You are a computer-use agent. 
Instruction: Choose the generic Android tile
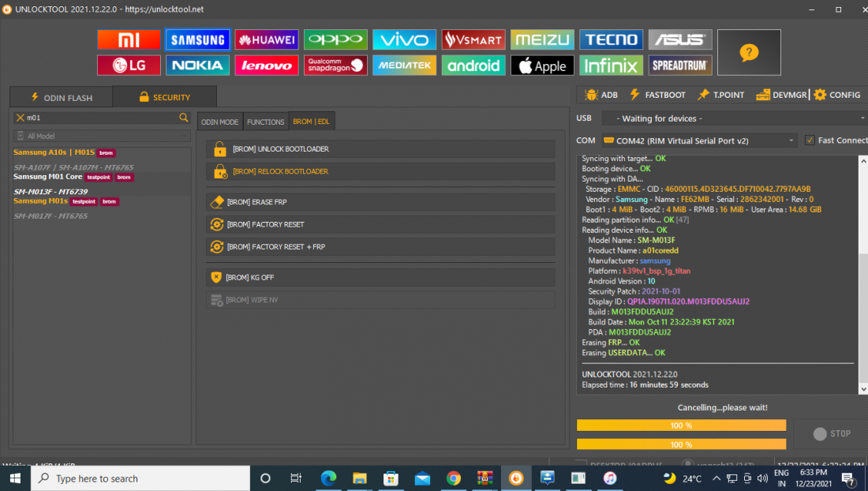(473, 66)
